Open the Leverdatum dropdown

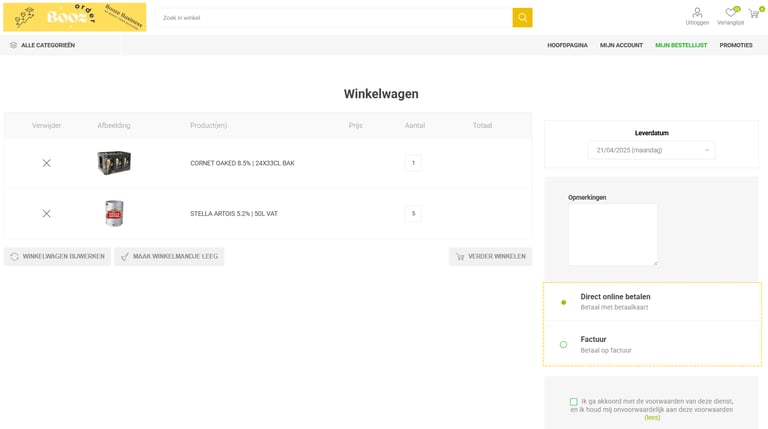pyautogui.click(x=651, y=150)
